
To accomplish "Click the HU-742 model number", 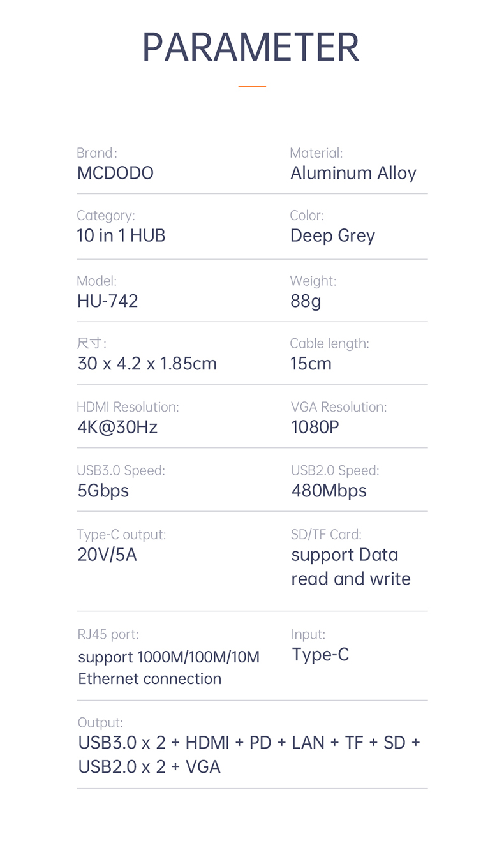I will pyautogui.click(x=107, y=301).
